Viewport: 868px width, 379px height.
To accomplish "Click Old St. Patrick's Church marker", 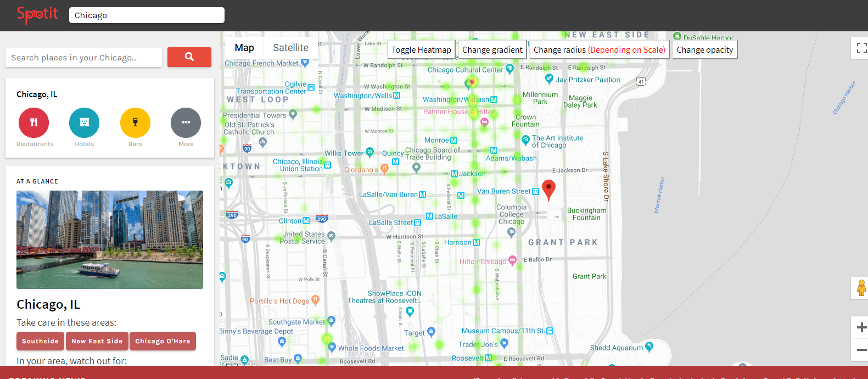I will [262, 142].
